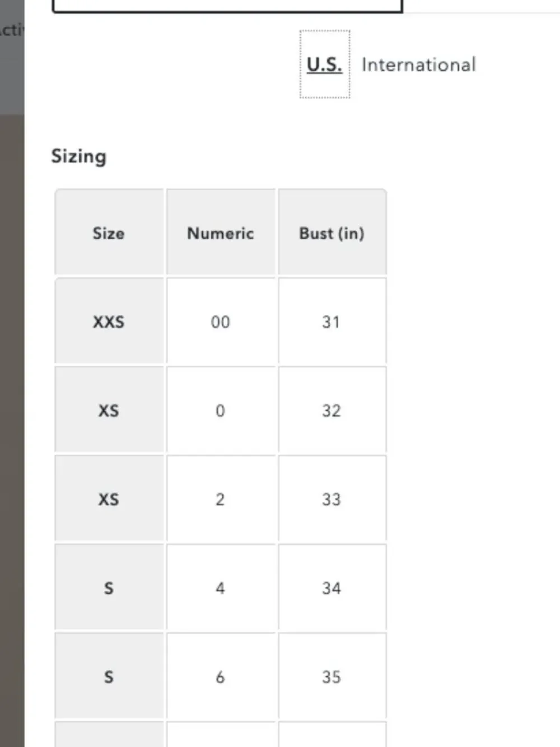The height and width of the screenshot is (747, 560).
Task: Select the XS label with numeric 0
Action: (x=109, y=410)
